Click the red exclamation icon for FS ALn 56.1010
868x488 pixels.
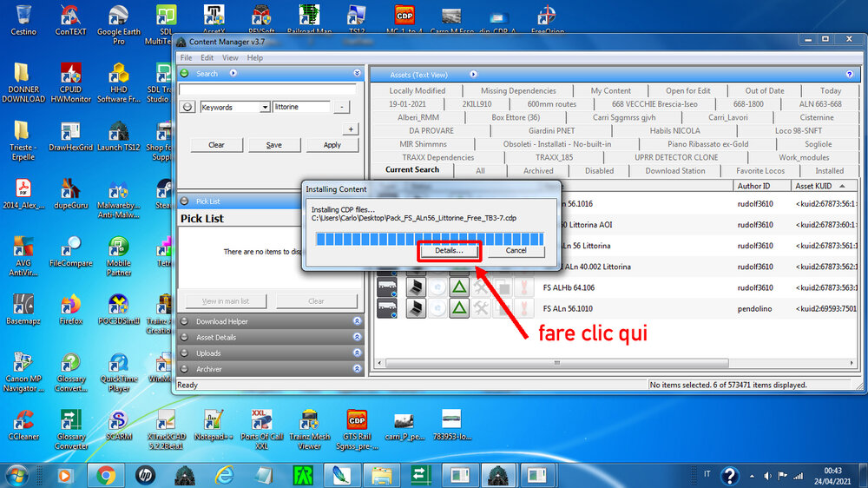523,308
